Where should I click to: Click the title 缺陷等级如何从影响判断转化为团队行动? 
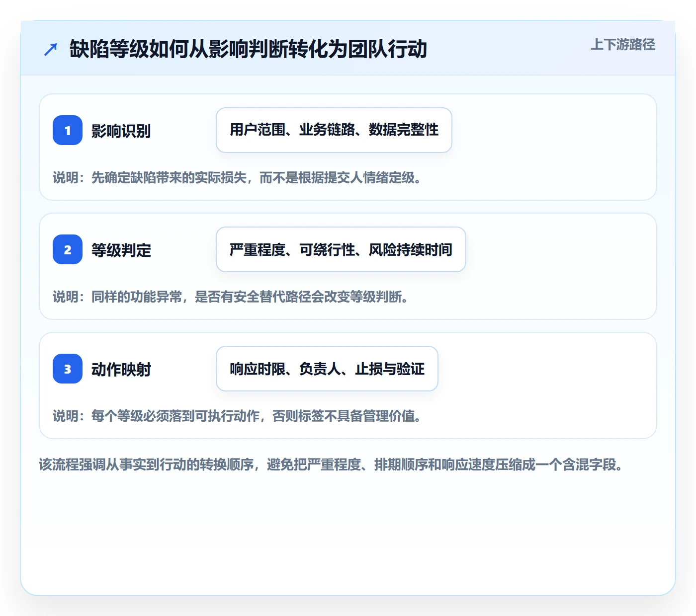[x=248, y=49]
